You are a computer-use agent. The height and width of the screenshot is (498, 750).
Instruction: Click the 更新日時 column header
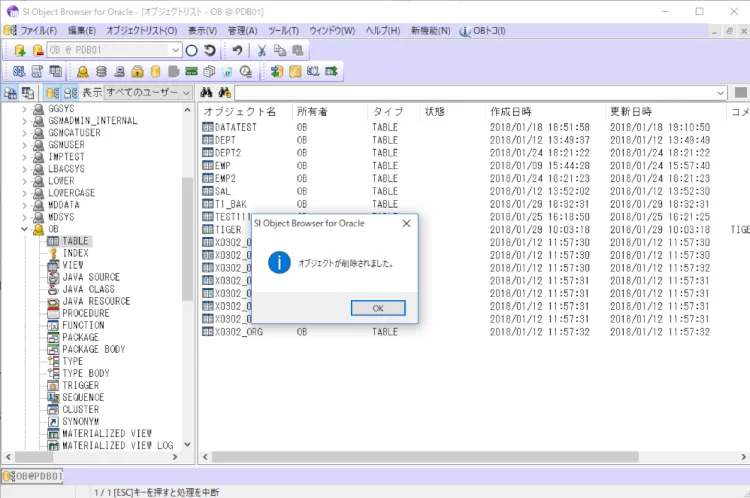[x=665, y=111]
